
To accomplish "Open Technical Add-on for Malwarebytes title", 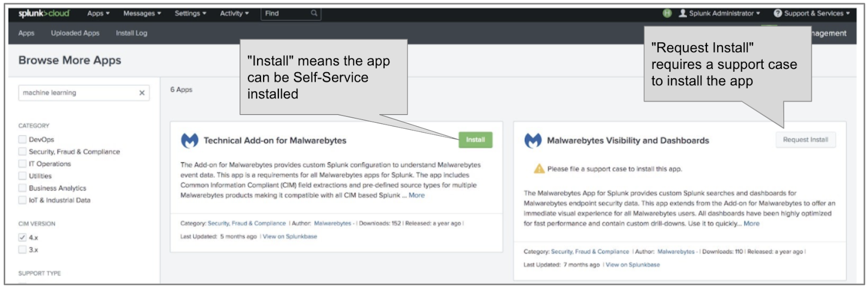I will click(275, 141).
